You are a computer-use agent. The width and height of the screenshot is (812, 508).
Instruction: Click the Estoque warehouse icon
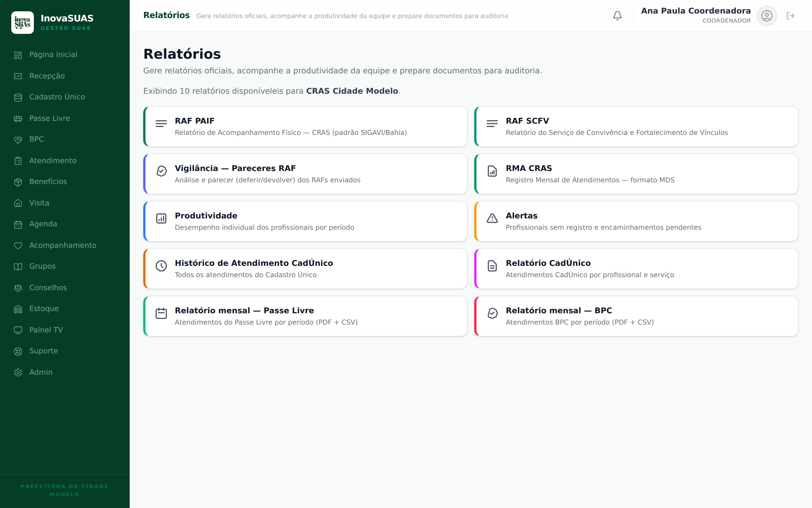tap(18, 309)
